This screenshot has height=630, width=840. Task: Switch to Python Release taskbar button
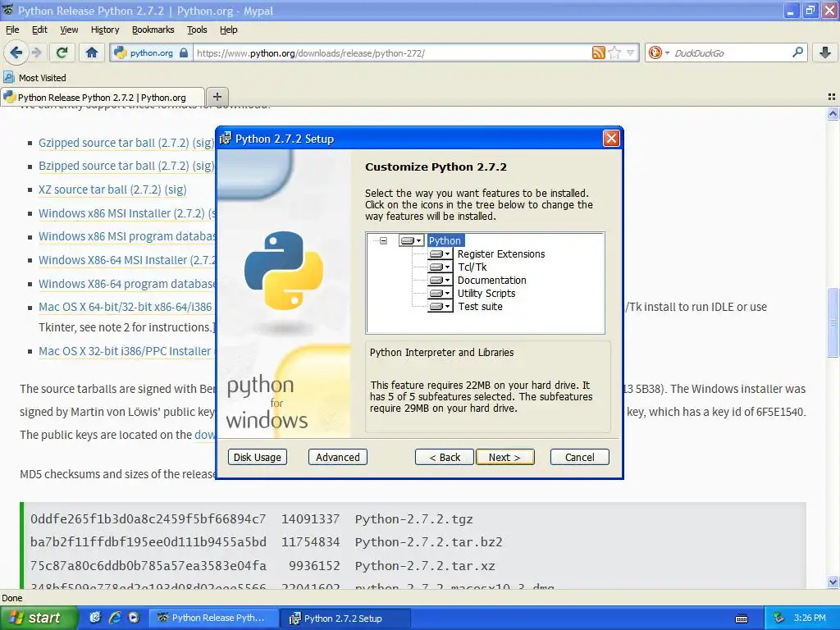tap(212, 618)
